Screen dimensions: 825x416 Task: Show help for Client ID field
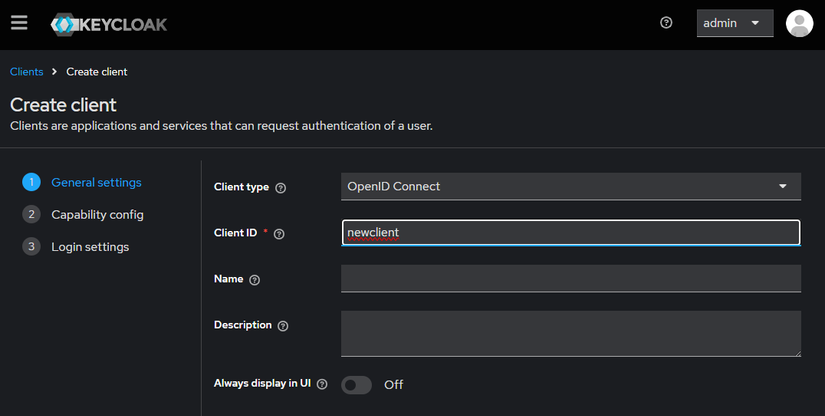click(279, 234)
